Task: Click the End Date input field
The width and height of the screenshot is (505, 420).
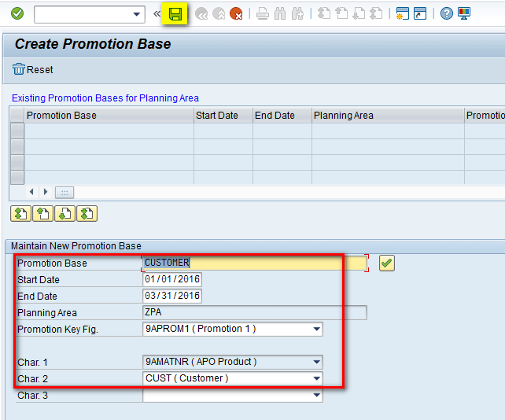Action: coord(172,296)
